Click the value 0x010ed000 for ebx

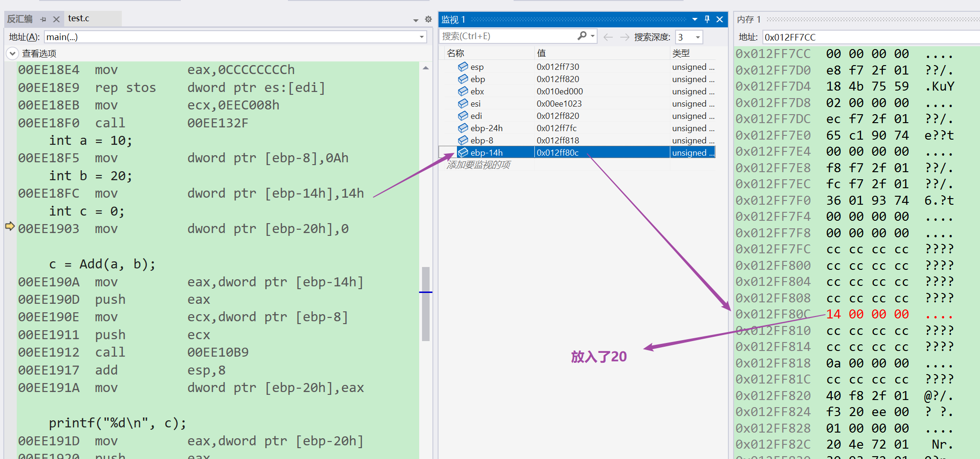(x=559, y=92)
